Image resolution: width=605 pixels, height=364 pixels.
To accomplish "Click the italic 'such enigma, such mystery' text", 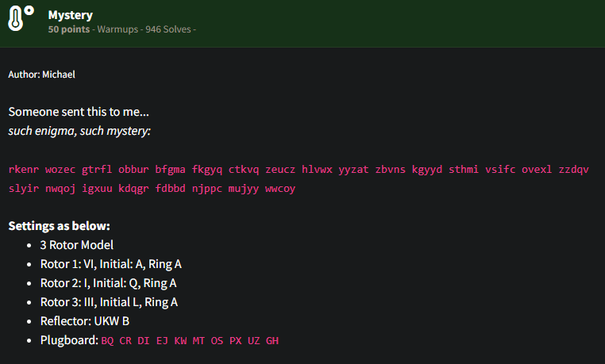I will point(79,130).
